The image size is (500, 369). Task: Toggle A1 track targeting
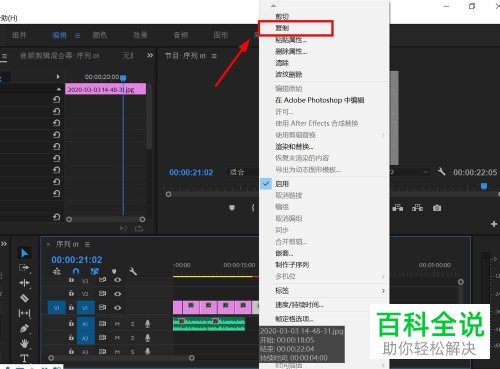pyautogui.click(x=85, y=324)
